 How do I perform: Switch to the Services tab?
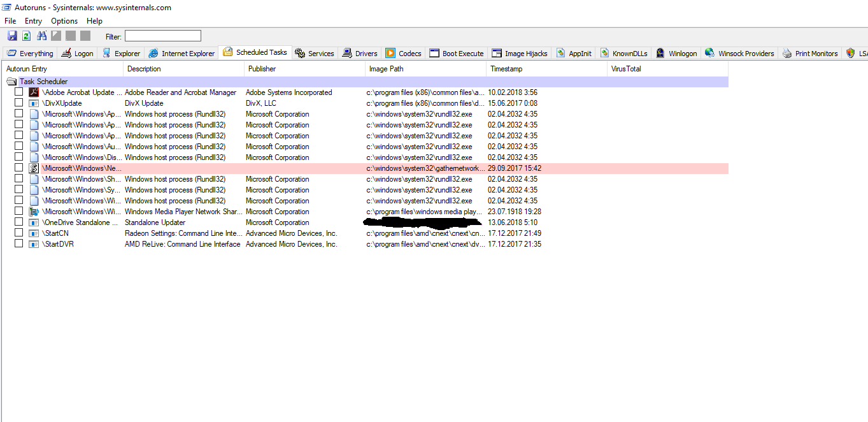pos(315,54)
